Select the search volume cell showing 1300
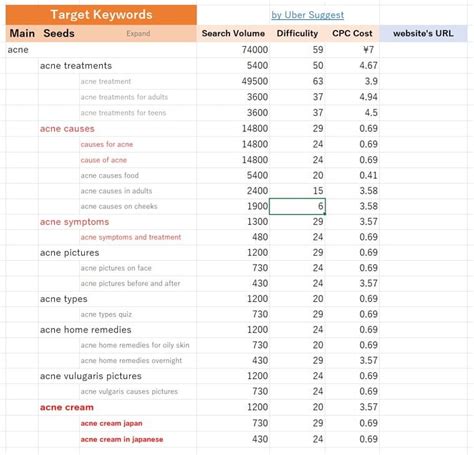This screenshot has height=455, width=474. pos(233,222)
